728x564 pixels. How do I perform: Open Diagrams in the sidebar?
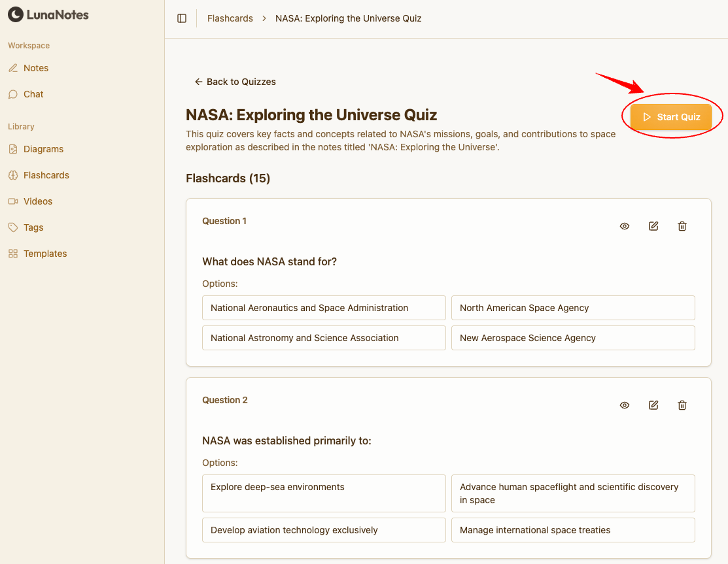click(43, 149)
